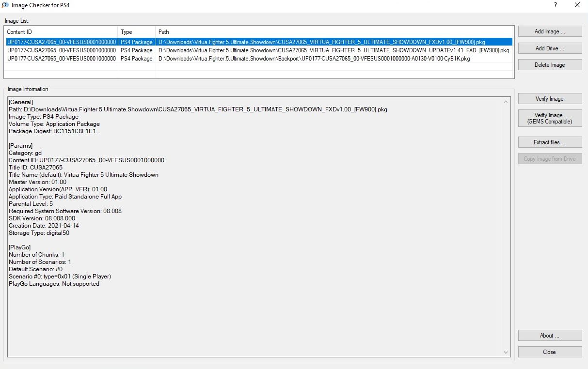Click the Package Digest line
Screen dimensions: 588x369
[x=55, y=131]
